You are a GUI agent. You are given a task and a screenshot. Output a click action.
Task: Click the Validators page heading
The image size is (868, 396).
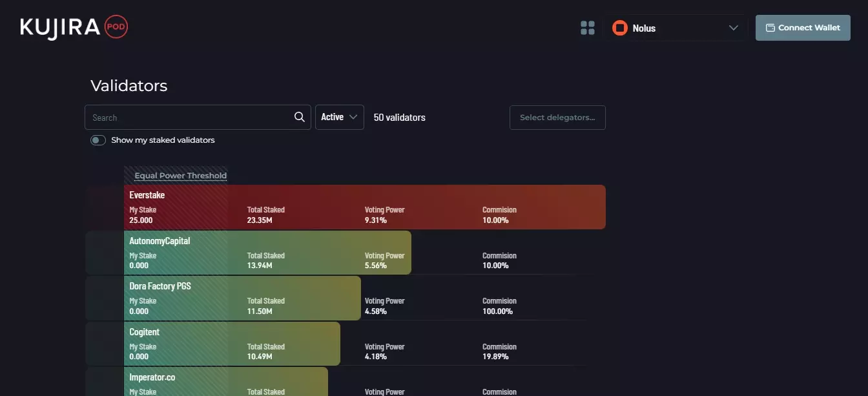(x=128, y=85)
